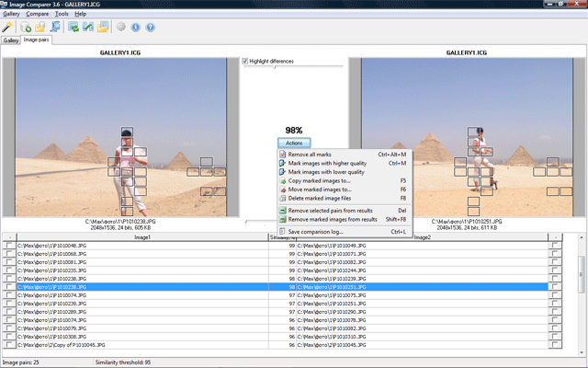Open the Tools menu
The image size is (588, 368).
pyautogui.click(x=62, y=14)
